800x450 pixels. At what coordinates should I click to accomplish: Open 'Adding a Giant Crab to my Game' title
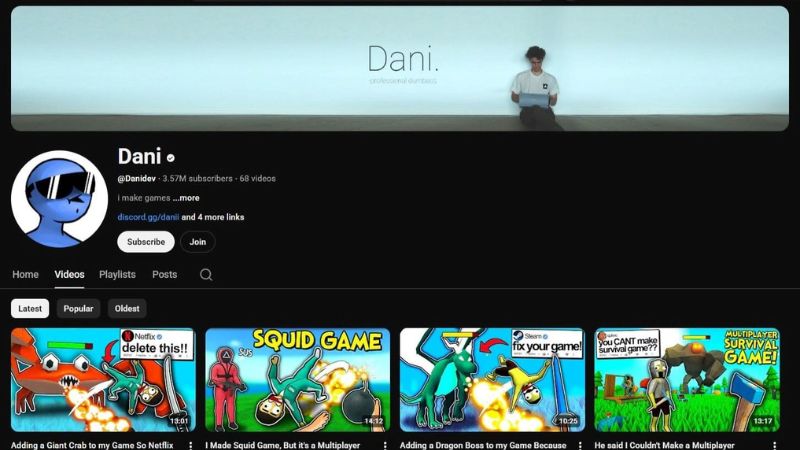[92, 445]
